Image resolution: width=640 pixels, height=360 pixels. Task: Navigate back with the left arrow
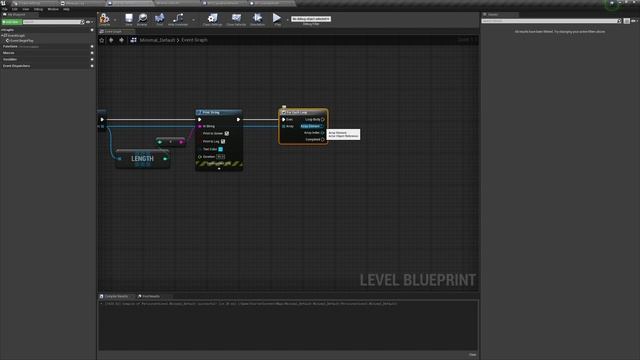(111, 40)
